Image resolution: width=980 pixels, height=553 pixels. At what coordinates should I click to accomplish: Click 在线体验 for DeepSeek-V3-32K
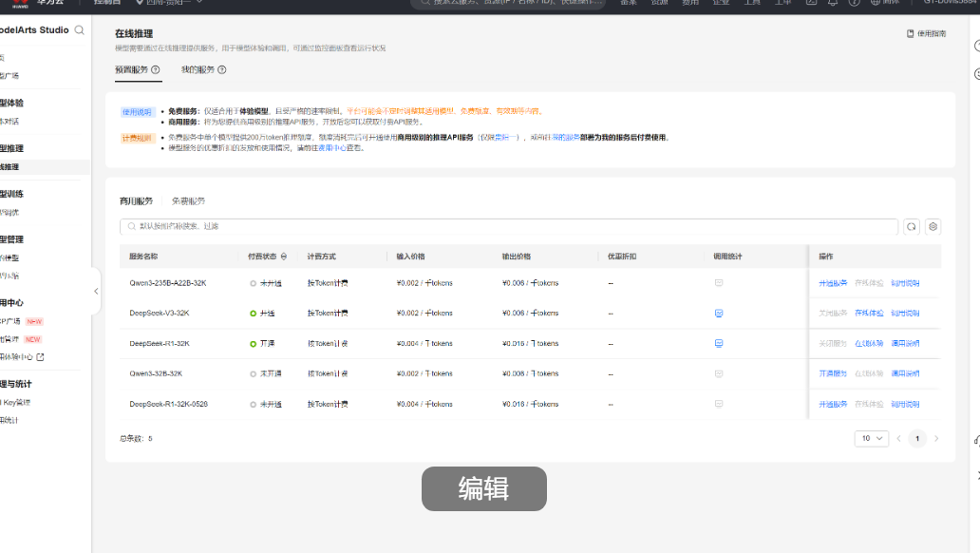(x=868, y=313)
